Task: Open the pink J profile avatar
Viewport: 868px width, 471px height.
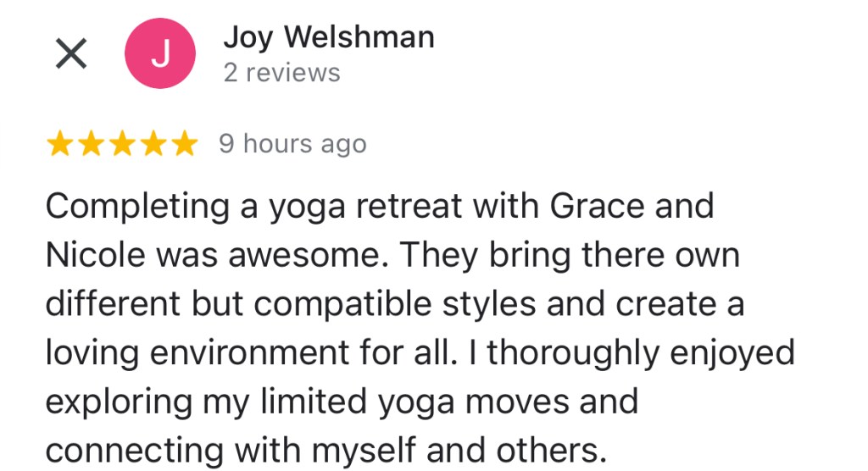Action: tap(160, 55)
